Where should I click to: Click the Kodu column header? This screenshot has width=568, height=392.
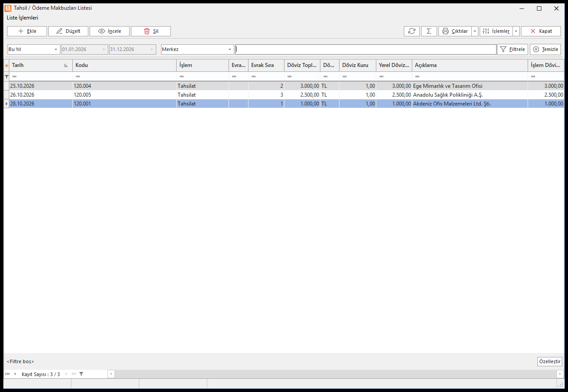(x=125, y=66)
